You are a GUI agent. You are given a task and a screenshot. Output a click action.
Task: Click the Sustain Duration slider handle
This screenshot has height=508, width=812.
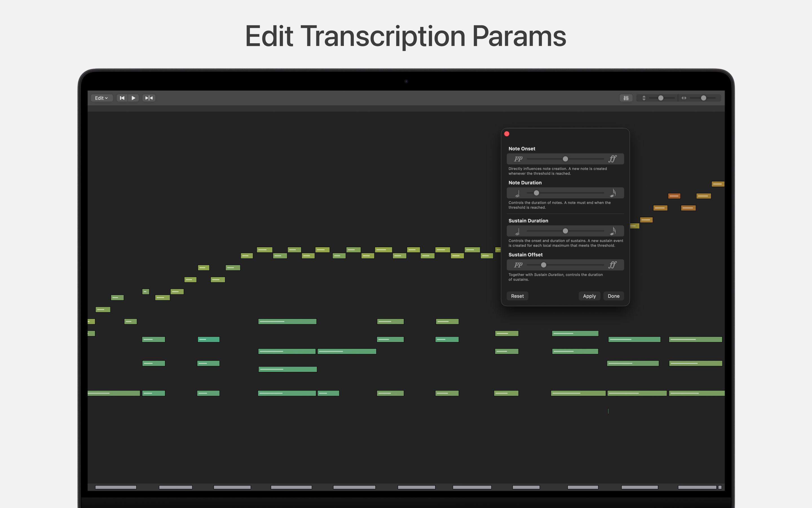565,231
